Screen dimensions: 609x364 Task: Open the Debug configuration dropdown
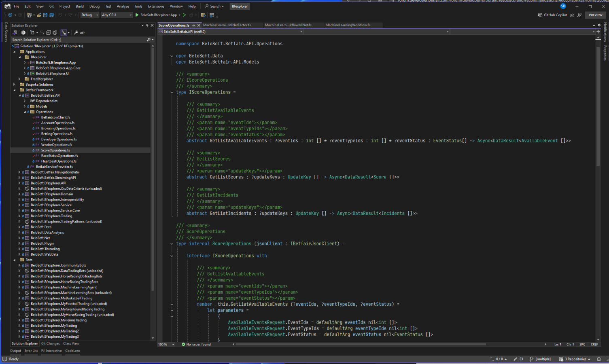(x=89, y=15)
